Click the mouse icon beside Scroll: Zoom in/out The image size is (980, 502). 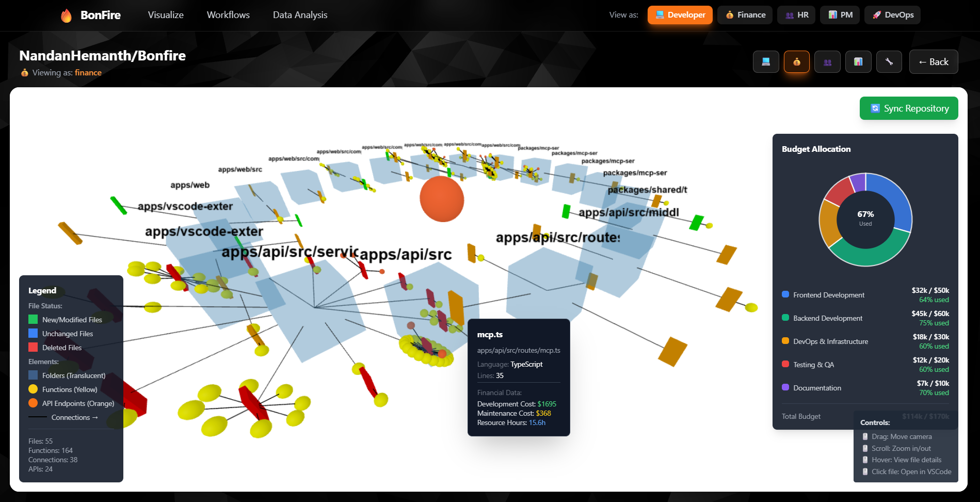pos(865,448)
